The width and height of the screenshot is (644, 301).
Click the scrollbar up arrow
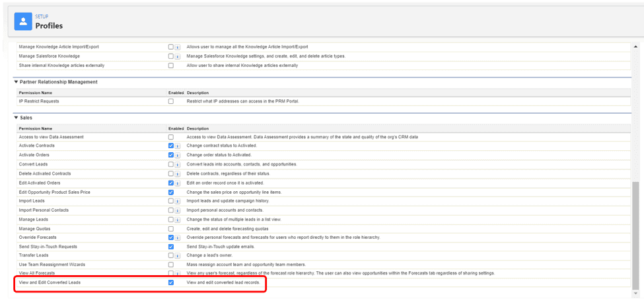(636, 46)
